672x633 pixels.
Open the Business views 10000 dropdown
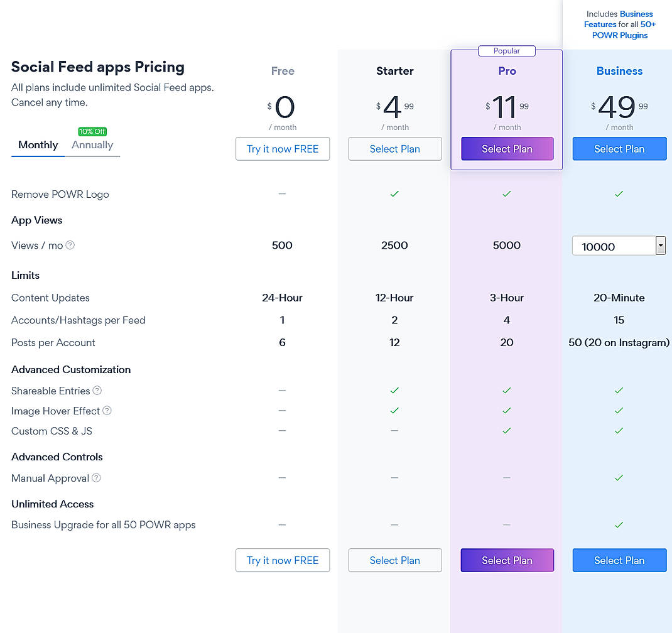tap(613, 246)
